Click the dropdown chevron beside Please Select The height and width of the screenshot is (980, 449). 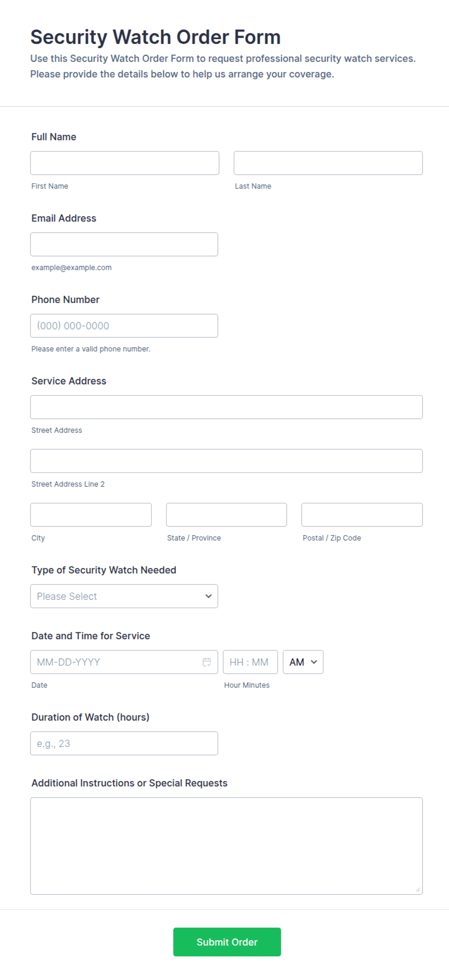coord(209,596)
